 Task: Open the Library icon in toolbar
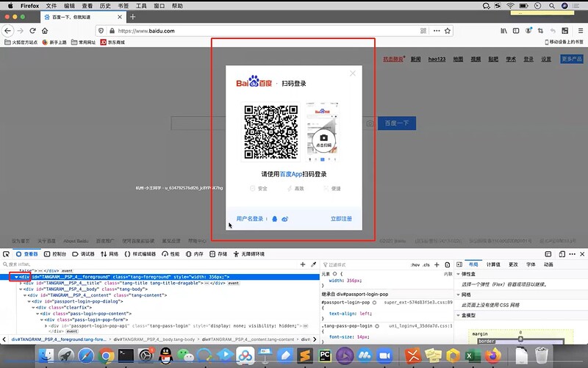click(503, 31)
